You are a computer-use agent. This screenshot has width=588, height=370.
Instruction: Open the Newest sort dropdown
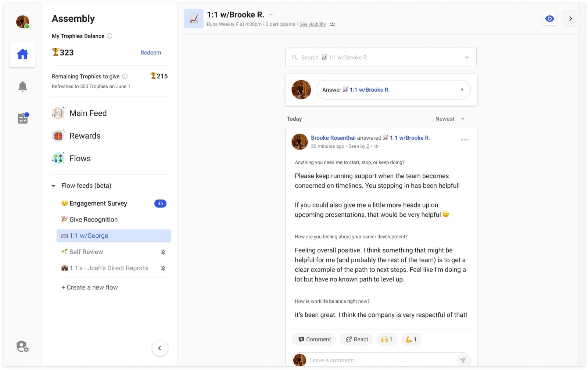[x=449, y=119]
